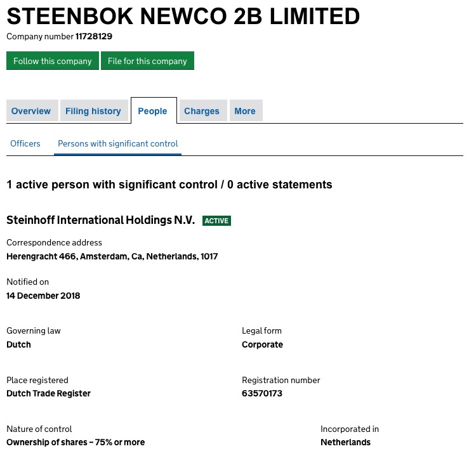476x463 pixels.
Task: Switch to the Filing history tab
Action: 93,111
